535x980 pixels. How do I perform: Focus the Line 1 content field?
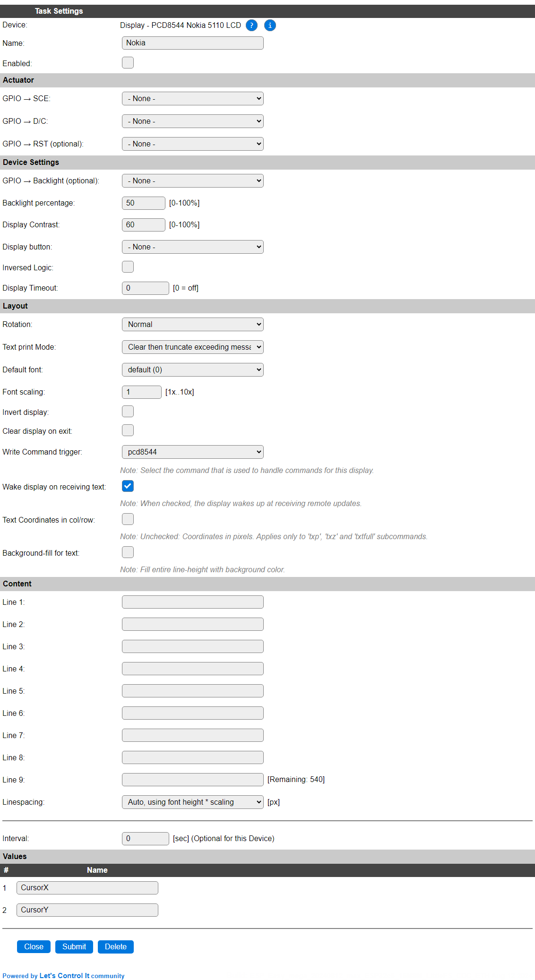coord(193,602)
